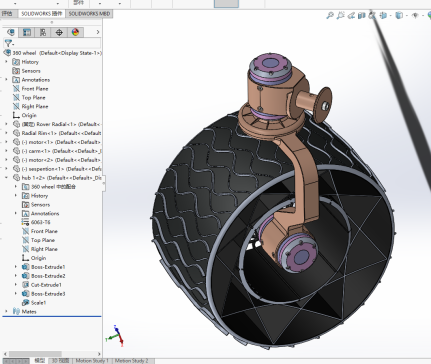Screen dimensions: 431x364
Task: Click the Display Style cube icon
Action: [x=399, y=15]
